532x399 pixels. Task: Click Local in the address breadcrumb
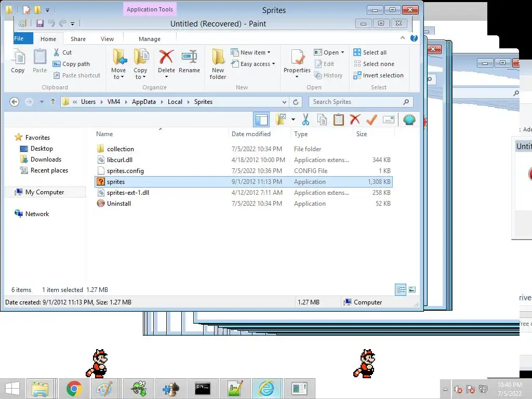[175, 102]
